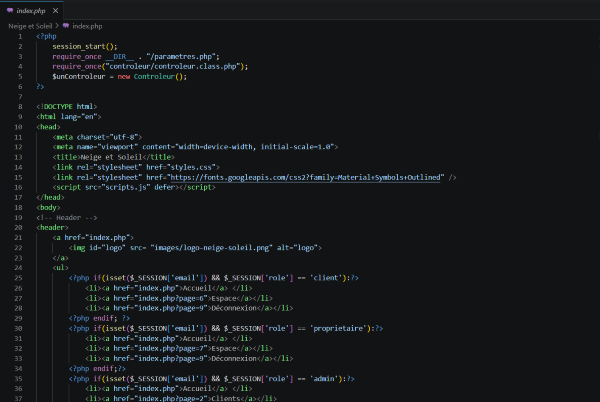Click line number 35 in the gutter
Viewport: 600px width, 402px height.
18,379
